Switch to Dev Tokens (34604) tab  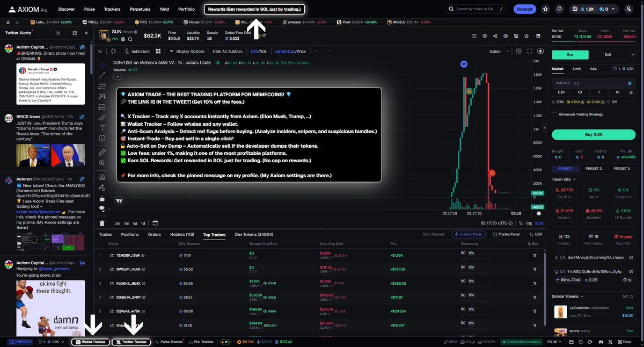254,234
